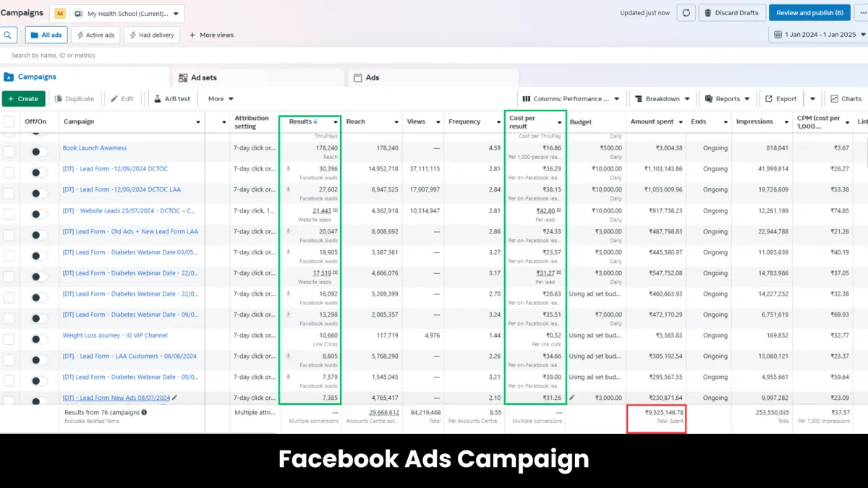
Task: Click the Campaigns folder tab icon
Action: click(x=9, y=77)
